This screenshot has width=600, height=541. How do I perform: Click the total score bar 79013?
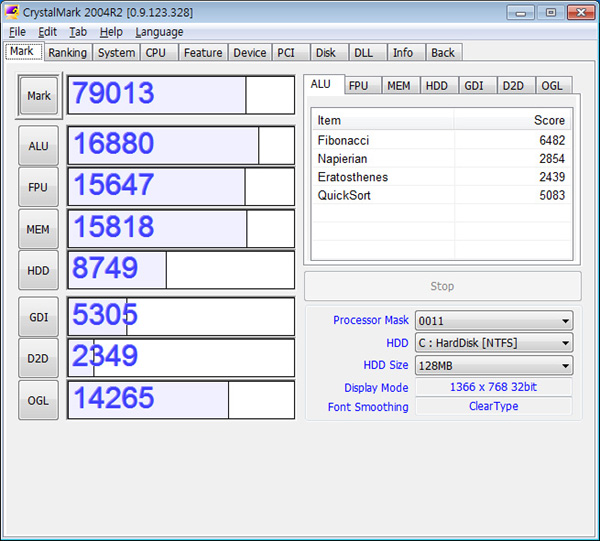pyautogui.click(x=181, y=95)
